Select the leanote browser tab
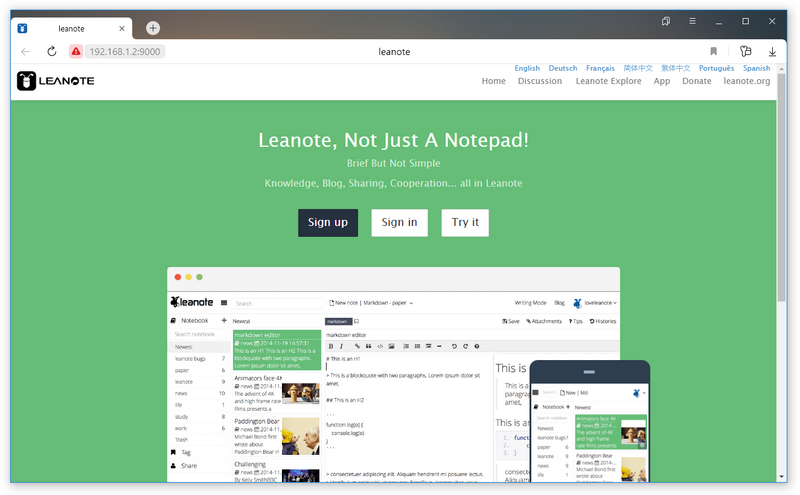 [x=71, y=29]
